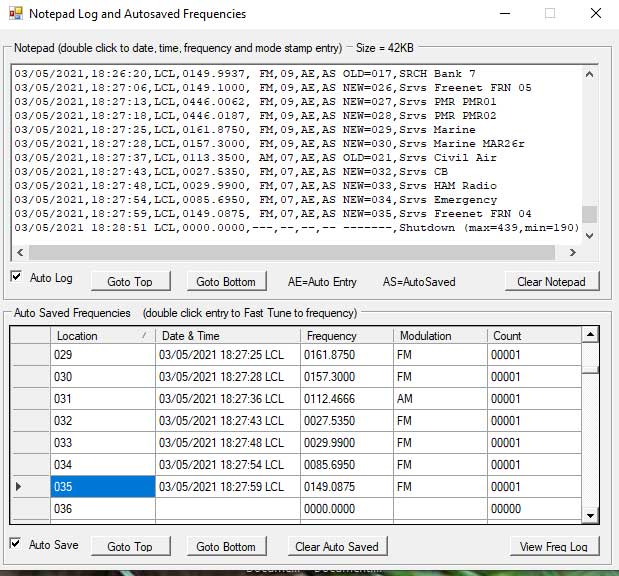The height and width of the screenshot is (576, 619).
Task: Select location cell 031
Action: click(x=103, y=399)
